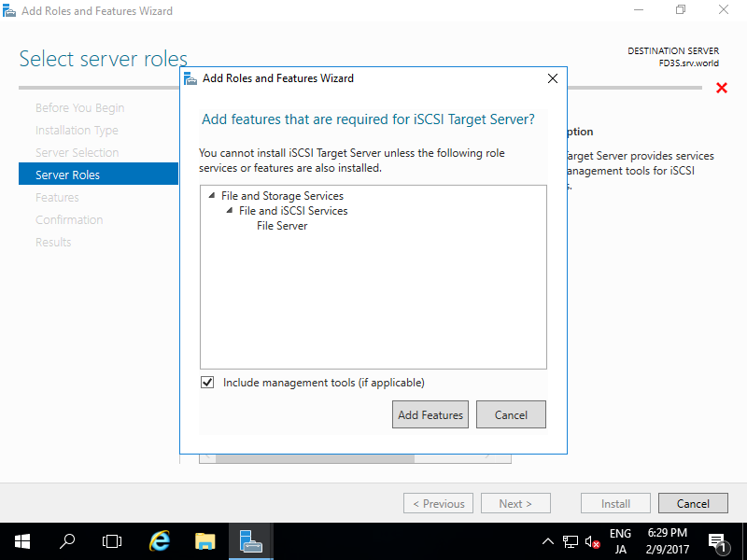Go to Confirmation step
The height and width of the screenshot is (560, 747).
(69, 220)
